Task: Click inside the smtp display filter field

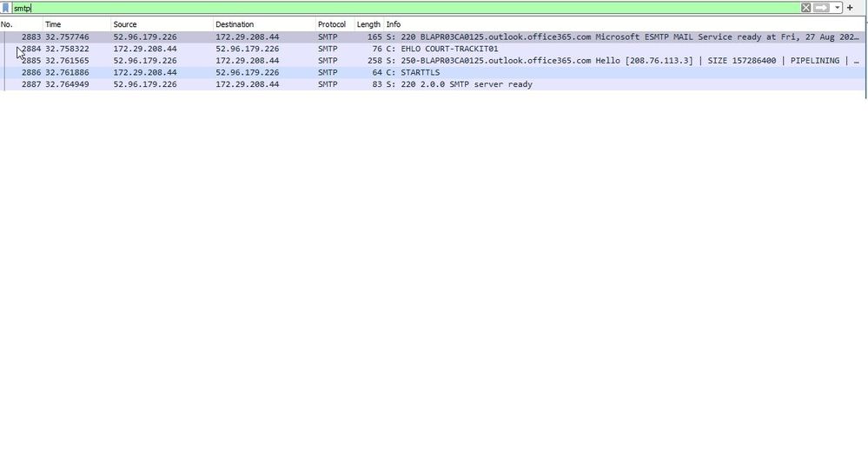Action: coord(405,8)
